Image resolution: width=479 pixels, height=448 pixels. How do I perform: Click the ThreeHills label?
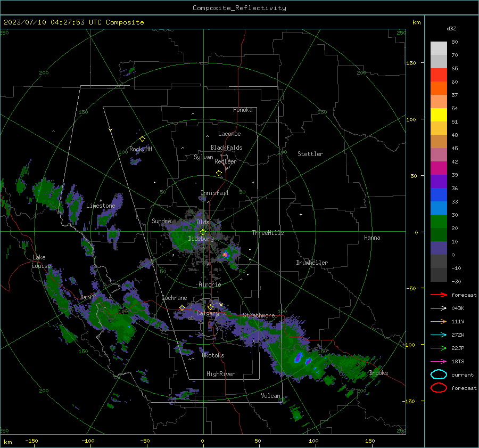click(x=268, y=233)
